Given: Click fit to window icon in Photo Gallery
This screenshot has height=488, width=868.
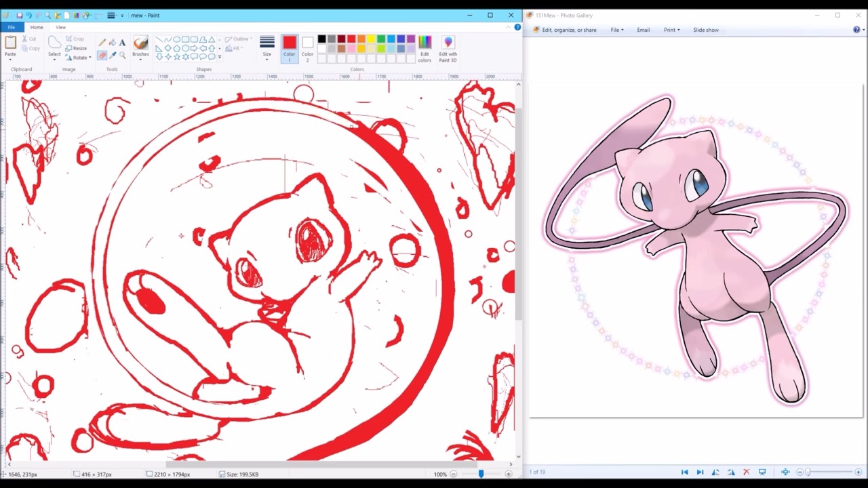Looking at the screenshot, I should point(785,472).
